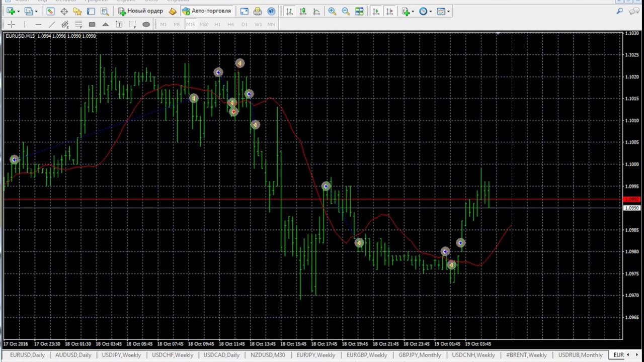The width and height of the screenshot is (644, 362).
Task: Expand the Periods dropdown arrow
Action: tap(431, 11)
